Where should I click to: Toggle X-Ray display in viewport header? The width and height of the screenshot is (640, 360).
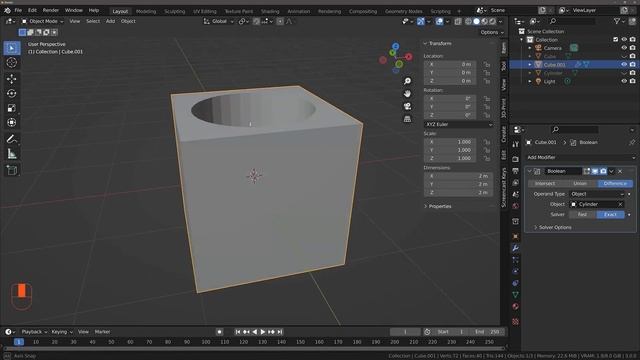[x=458, y=21]
